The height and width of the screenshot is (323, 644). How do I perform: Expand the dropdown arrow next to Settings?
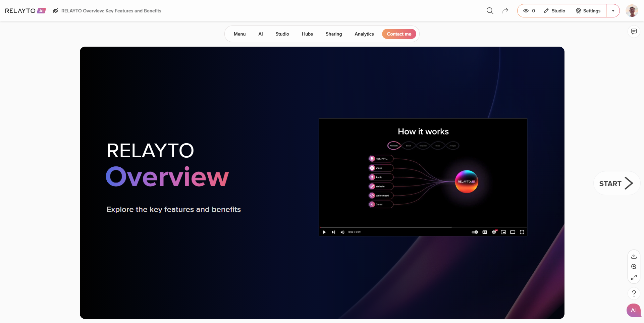point(613,11)
